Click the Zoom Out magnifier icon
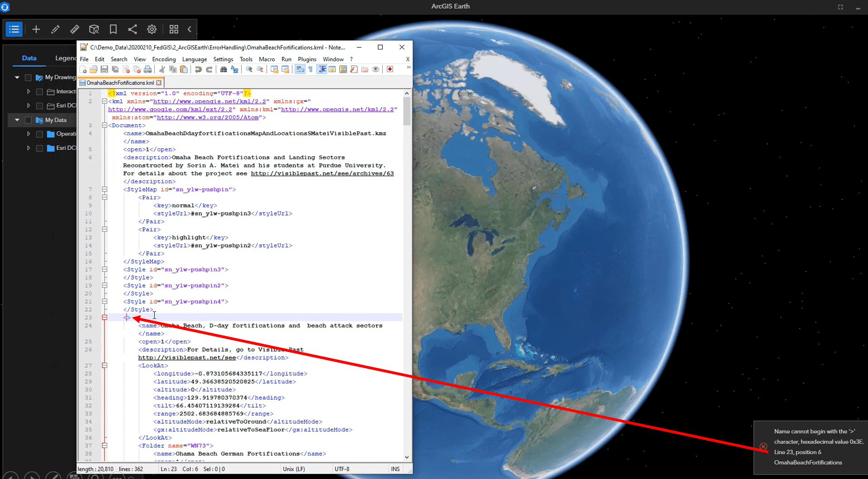Viewport: 868px width, 479px height. (260, 69)
